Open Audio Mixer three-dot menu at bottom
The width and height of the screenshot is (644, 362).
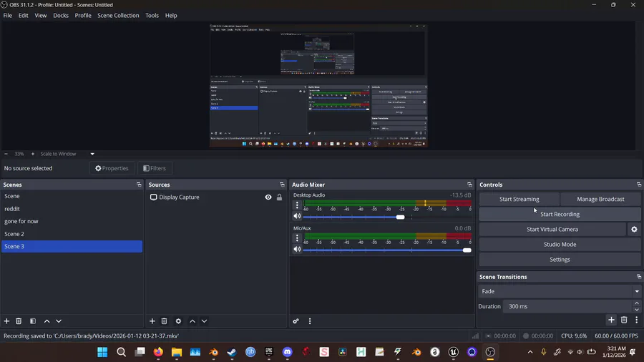pyautogui.click(x=310, y=321)
